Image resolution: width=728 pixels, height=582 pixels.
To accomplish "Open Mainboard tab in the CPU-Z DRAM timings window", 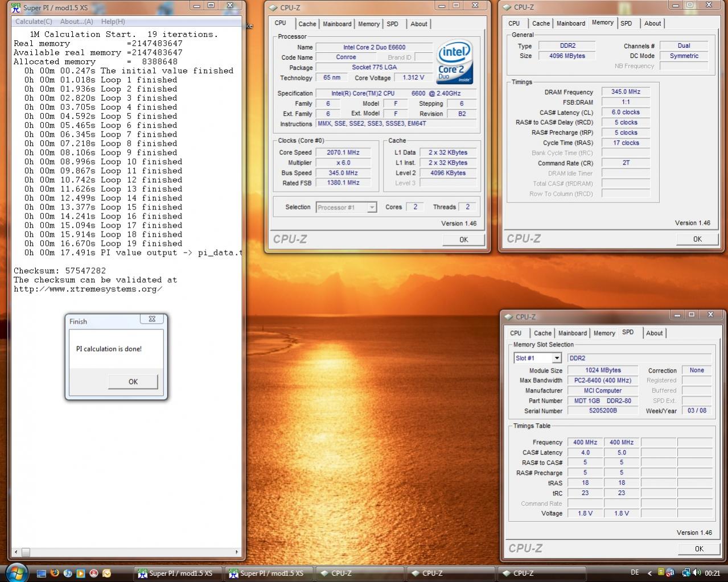I will coord(571,23).
